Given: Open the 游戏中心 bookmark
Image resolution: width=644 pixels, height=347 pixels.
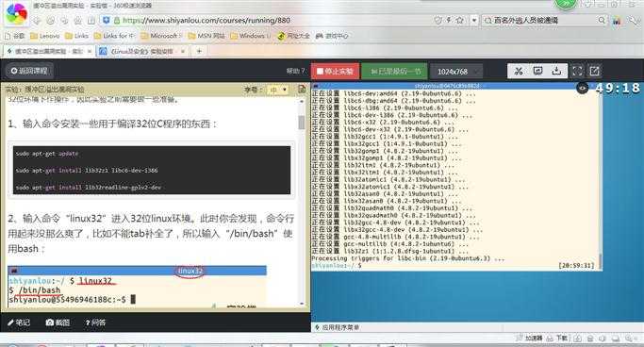Looking at the screenshot, I should pyautogui.click(x=332, y=36).
